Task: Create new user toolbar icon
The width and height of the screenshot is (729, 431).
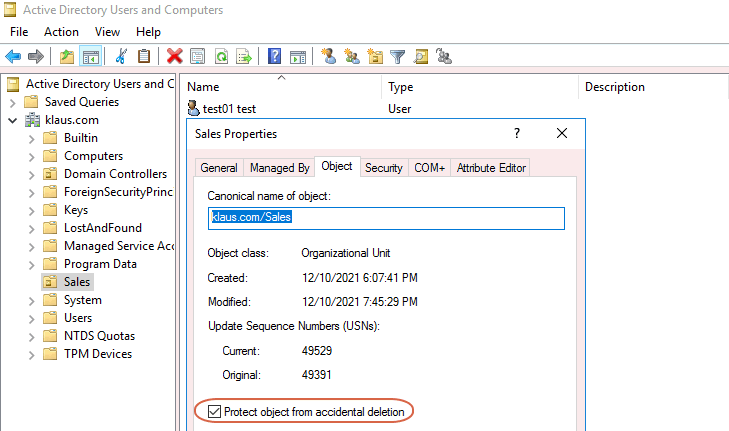Action: [x=329, y=57]
